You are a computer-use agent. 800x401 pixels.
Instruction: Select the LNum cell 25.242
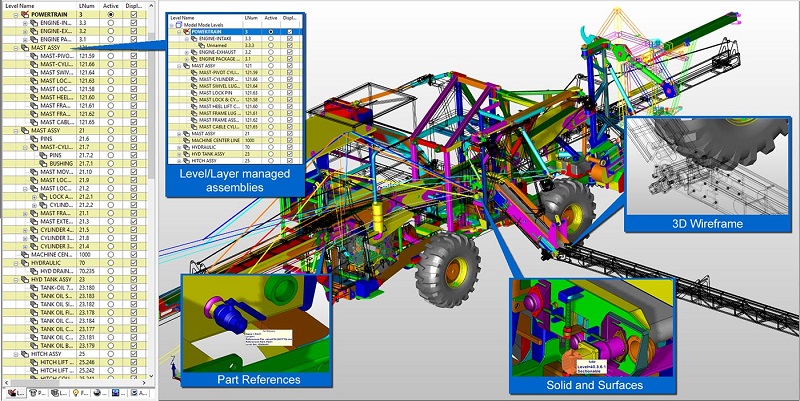click(87, 370)
